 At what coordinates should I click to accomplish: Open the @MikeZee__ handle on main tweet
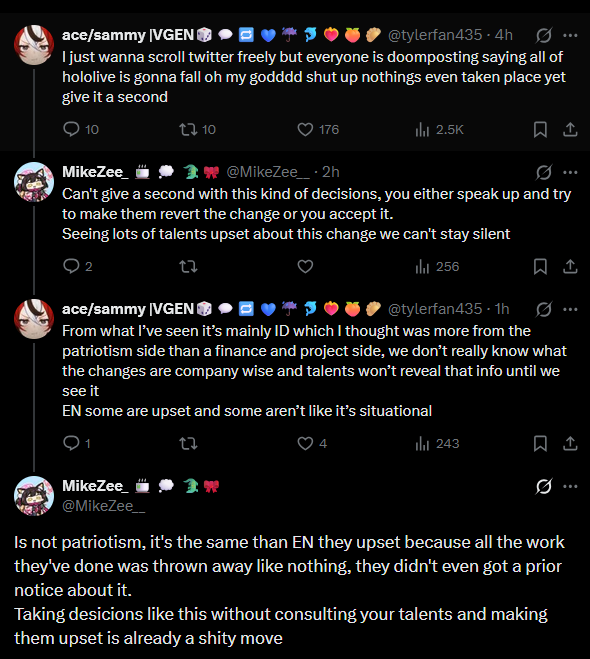coord(103,506)
